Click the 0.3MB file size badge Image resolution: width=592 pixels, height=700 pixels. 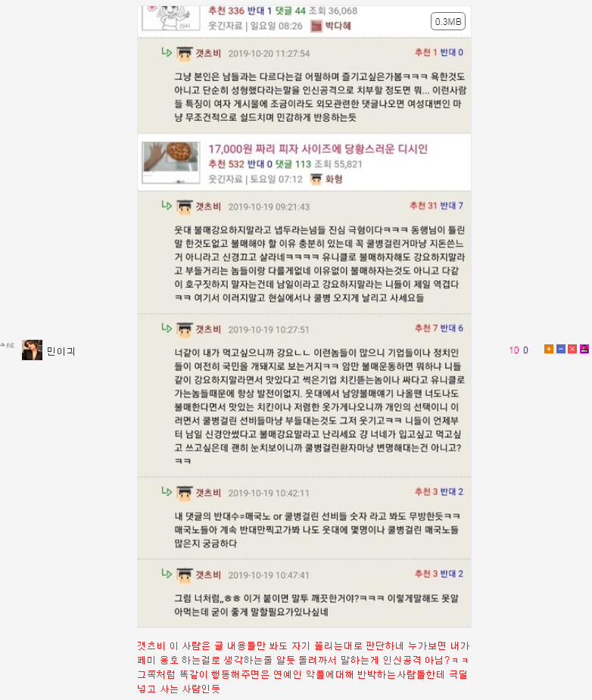click(x=448, y=21)
